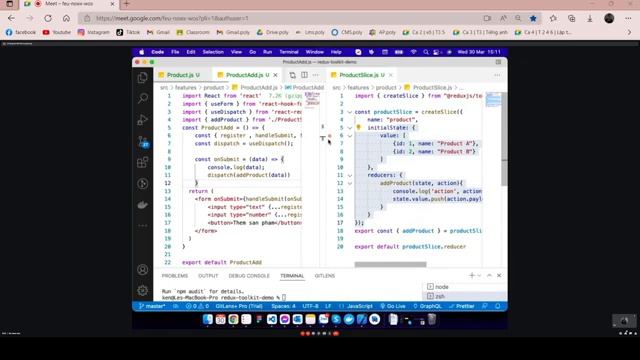This screenshot has width=640, height=360.
Task: Click the master* branch in the status bar
Action: click(152, 306)
